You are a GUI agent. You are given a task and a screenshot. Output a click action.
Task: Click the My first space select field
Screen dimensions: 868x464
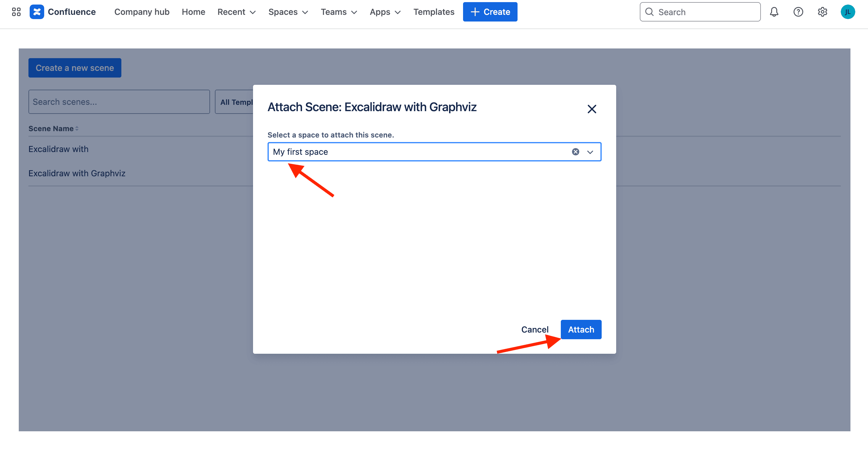434,152
